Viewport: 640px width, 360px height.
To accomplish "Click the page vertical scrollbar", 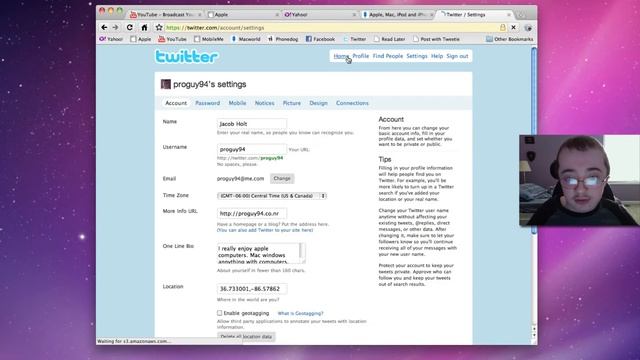I will [533, 141].
